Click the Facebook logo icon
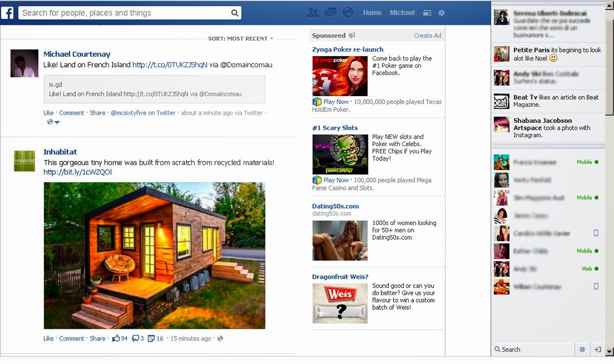Screen dimensions: 614x364 7,13
